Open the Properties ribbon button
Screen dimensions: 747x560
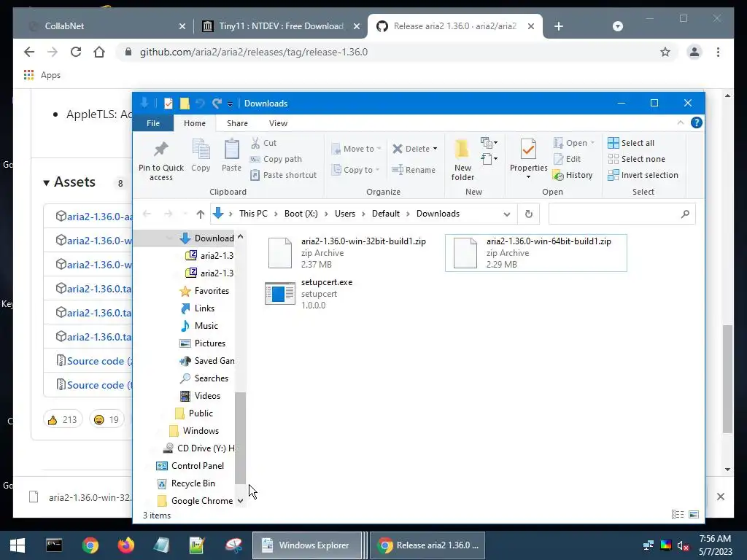[528, 159]
